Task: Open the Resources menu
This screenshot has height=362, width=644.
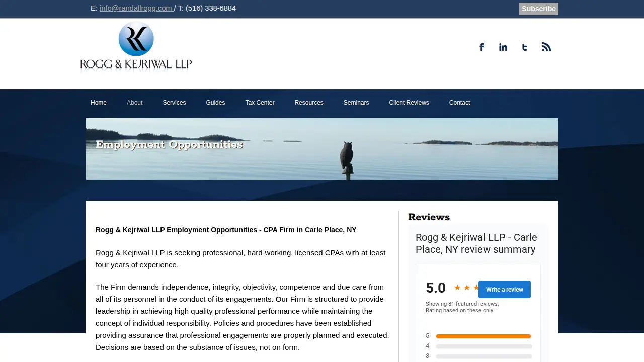Action: pos(309,103)
